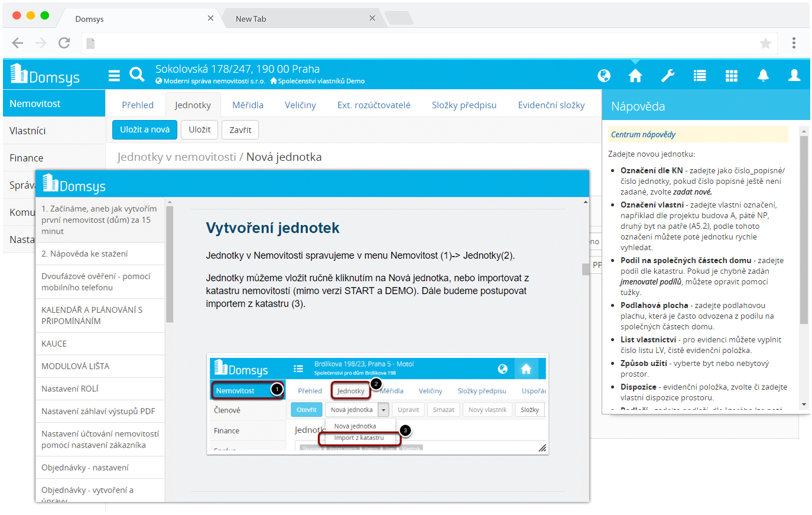Open help topic MODULOVÁ LIŠTA
The width and height of the screenshot is (812, 515).
(x=100, y=366)
